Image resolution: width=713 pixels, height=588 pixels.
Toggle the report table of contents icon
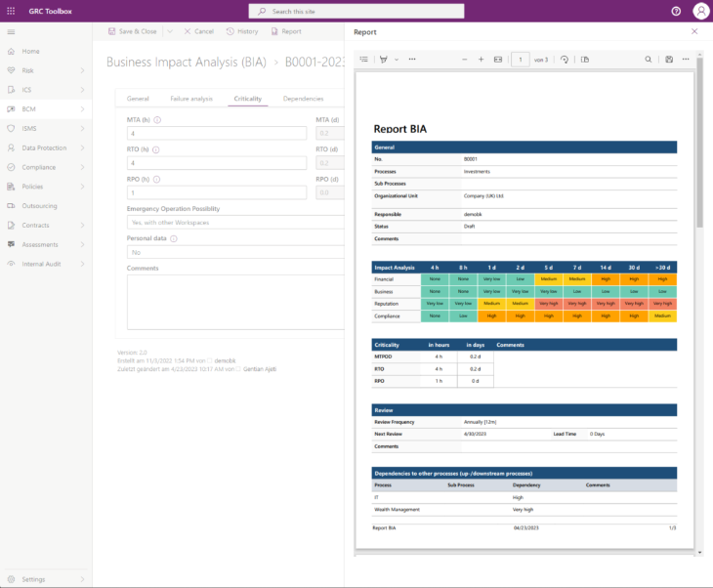[363, 60]
